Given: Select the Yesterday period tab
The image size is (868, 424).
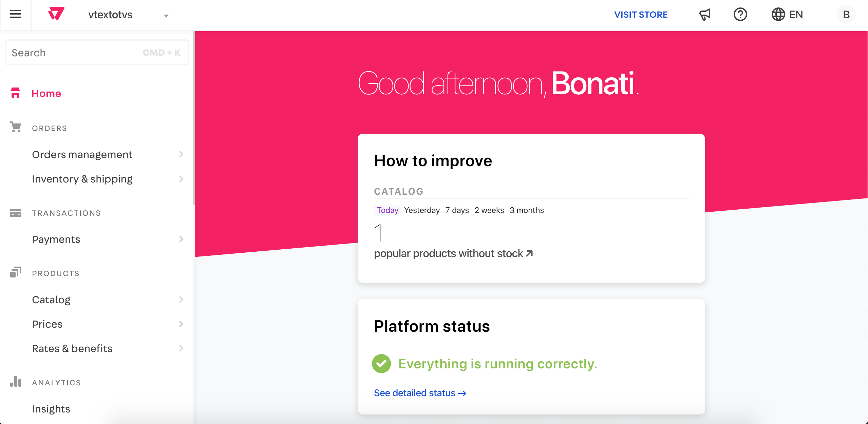Looking at the screenshot, I should [x=422, y=210].
